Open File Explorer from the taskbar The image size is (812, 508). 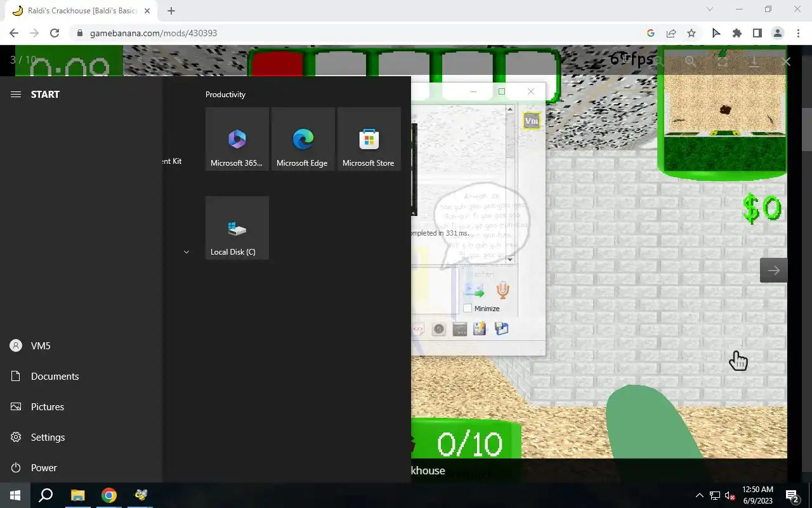[77, 495]
